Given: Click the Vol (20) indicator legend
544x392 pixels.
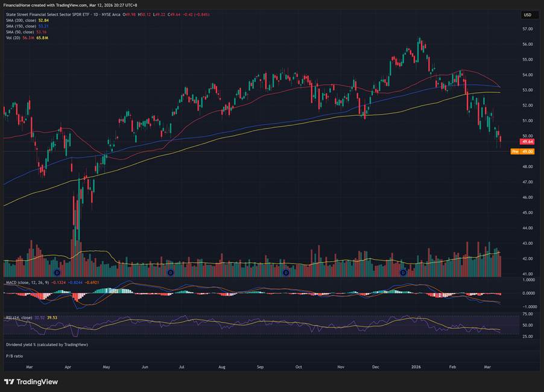Looking at the screenshot, I should coord(12,38).
